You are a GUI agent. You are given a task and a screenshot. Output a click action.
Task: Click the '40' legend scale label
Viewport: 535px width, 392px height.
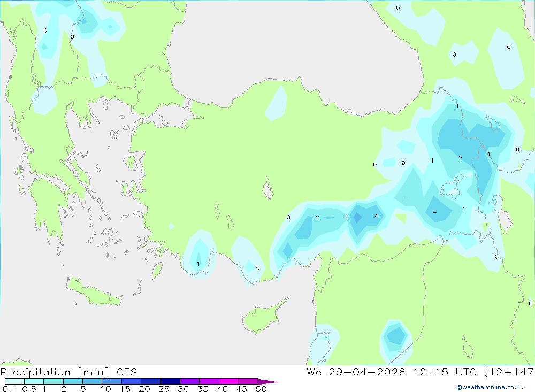pyautogui.click(x=223, y=389)
